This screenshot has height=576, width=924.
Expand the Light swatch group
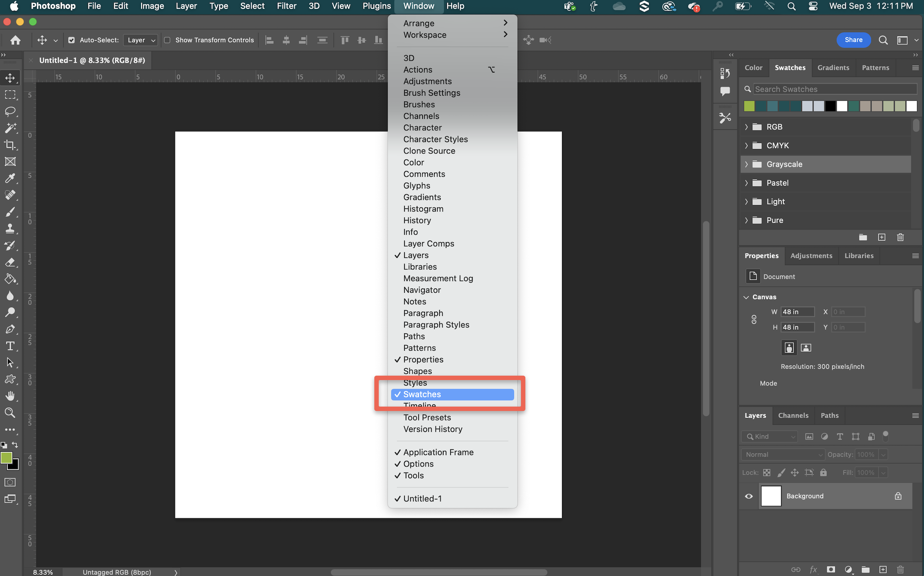point(746,201)
